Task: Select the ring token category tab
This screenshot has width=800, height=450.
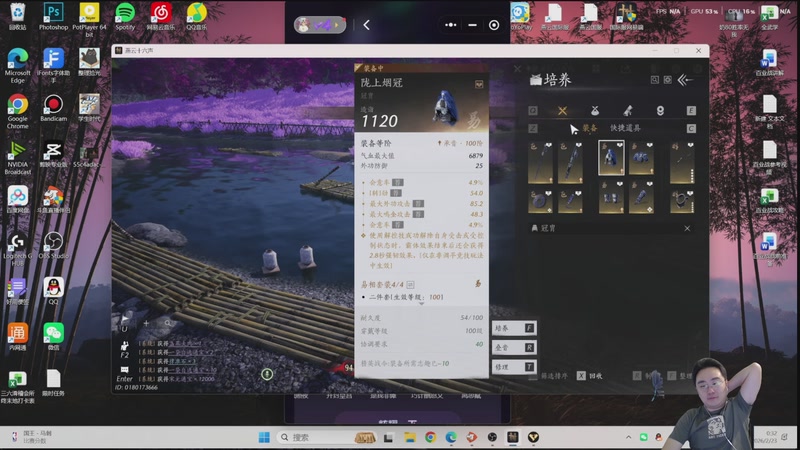Action: click(660, 111)
